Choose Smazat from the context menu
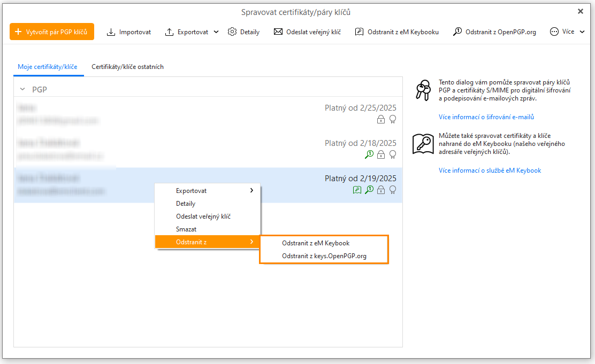The image size is (595, 364). click(186, 229)
